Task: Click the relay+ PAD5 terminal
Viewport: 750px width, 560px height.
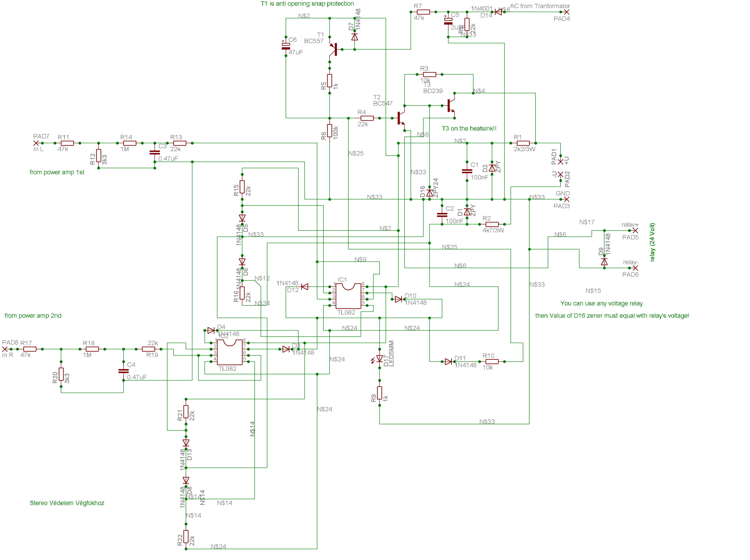Action: pos(635,230)
